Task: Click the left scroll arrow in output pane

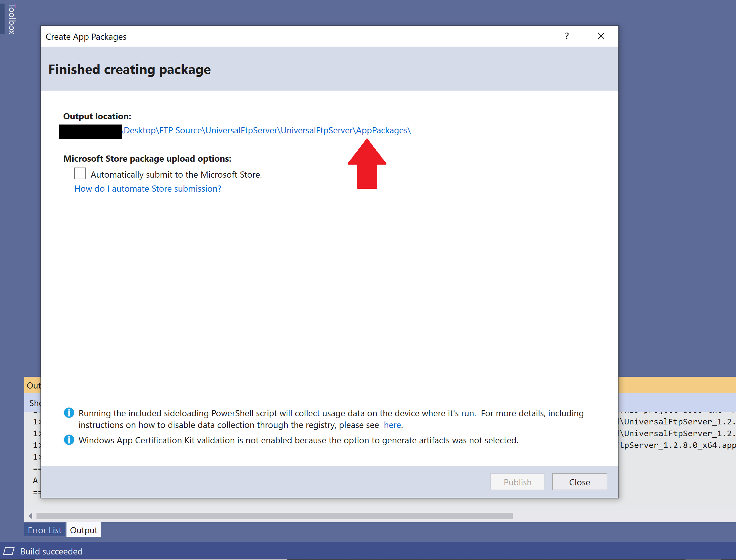Action: click(30, 516)
